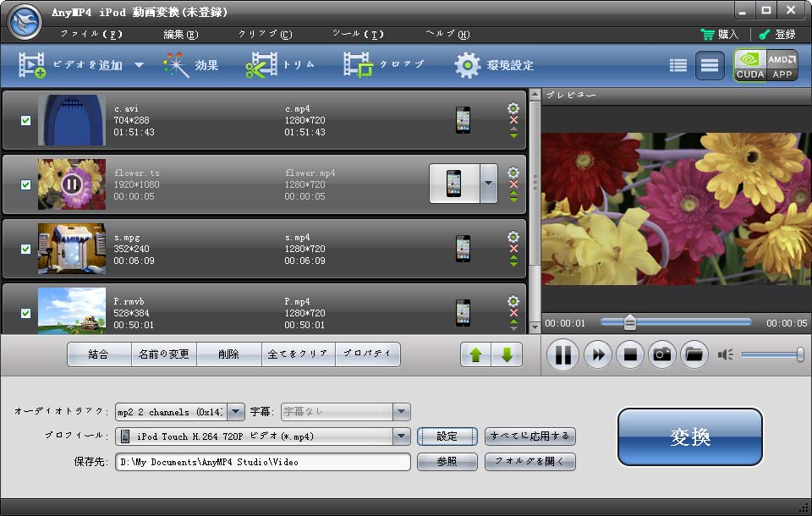
Task: Open the Tools (ツール) menu
Action: coord(359,34)
